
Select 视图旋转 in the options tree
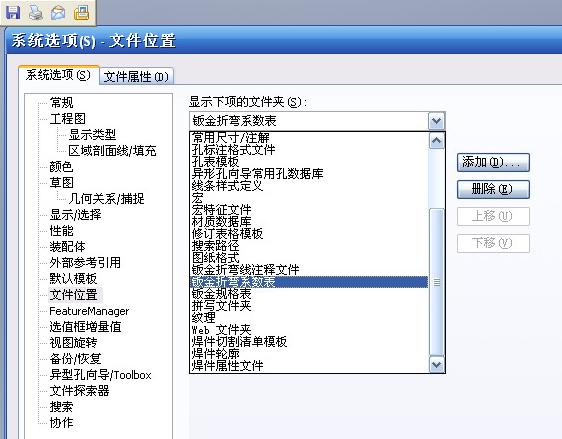pos(73,343)
